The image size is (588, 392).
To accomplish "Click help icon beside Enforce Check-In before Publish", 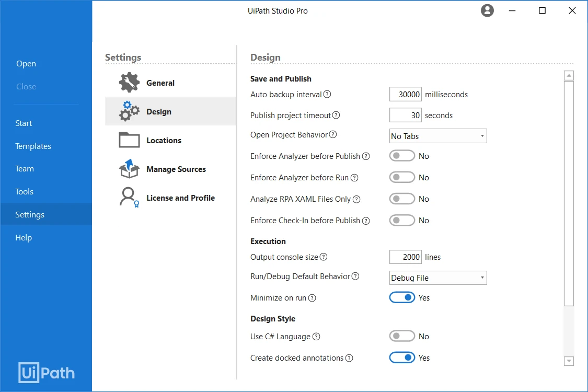I will click(x=366, y=221).
